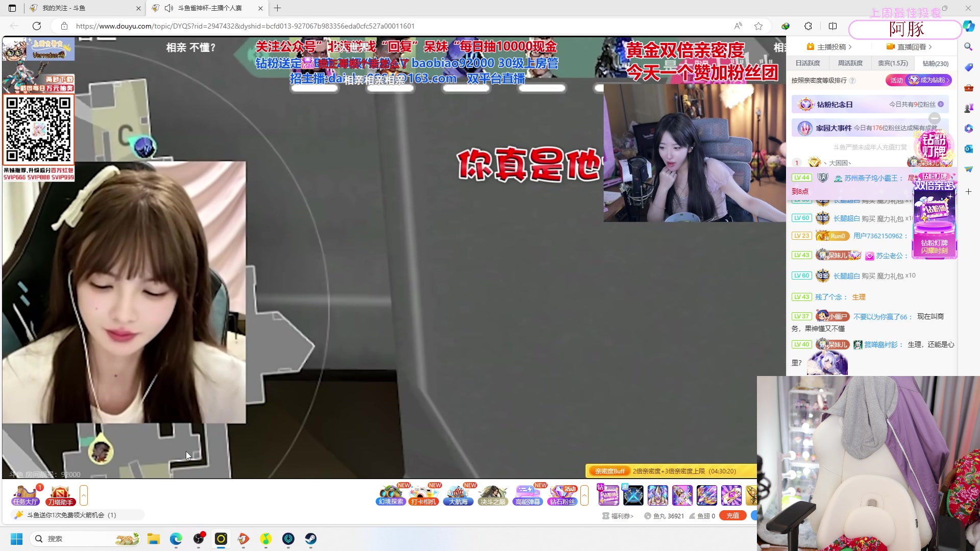Screen dimensions: 980x551
Task: Open the Edge sidebar tools briefcase icon
Action: (968, 88)
